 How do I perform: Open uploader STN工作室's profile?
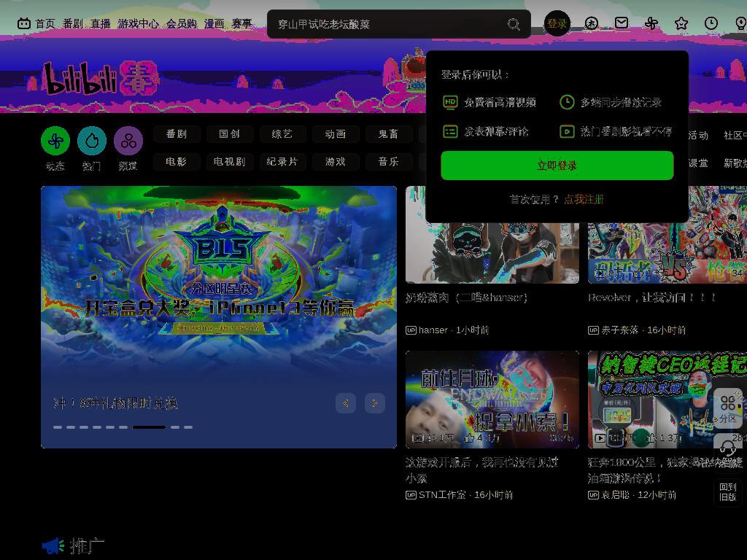click(x=442, y=495)
